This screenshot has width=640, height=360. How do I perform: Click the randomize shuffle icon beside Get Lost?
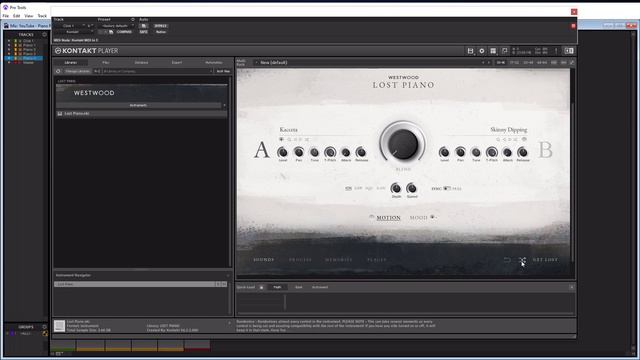[x=522, y=260]
